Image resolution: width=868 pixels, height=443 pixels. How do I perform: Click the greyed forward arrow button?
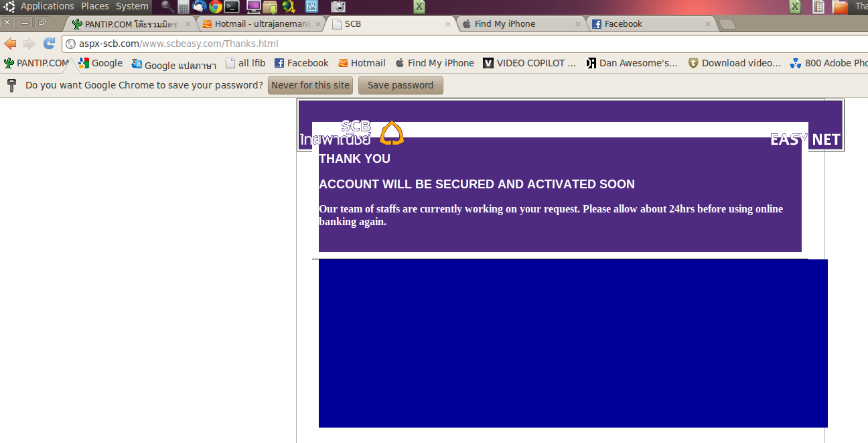(x=29, y=44)
